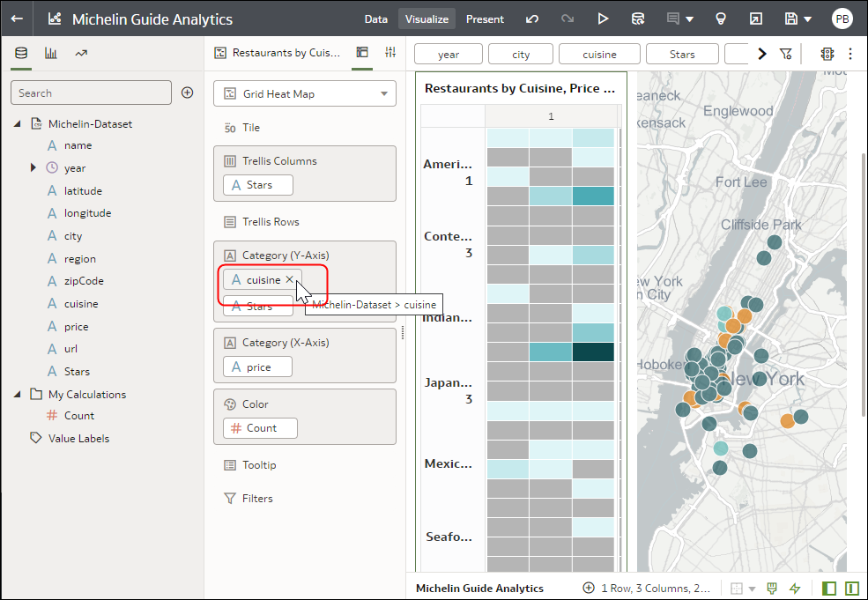The image size is (868, 600).
Task: Open the Visualizations pane icon
Action: coord(51,53)
